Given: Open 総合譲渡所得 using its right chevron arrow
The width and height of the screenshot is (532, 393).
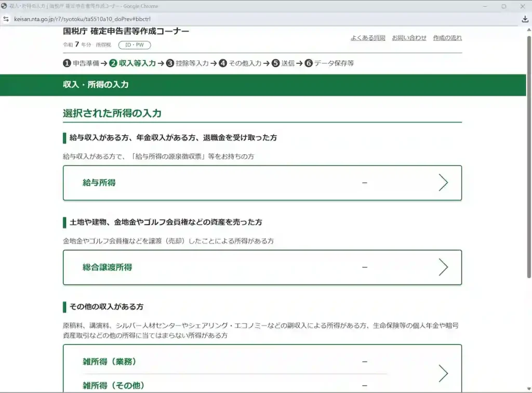Looking at the screenshot, I should click(443, 267).
